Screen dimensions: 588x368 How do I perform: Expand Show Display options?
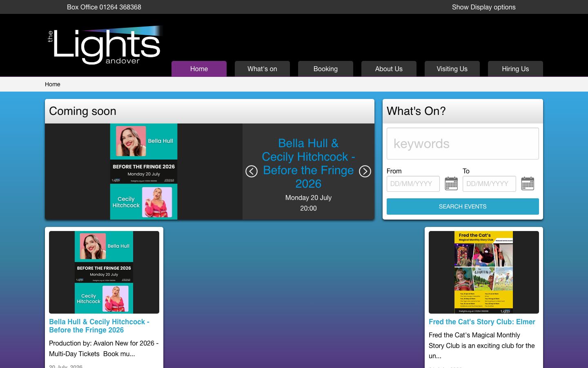[483, 7]
